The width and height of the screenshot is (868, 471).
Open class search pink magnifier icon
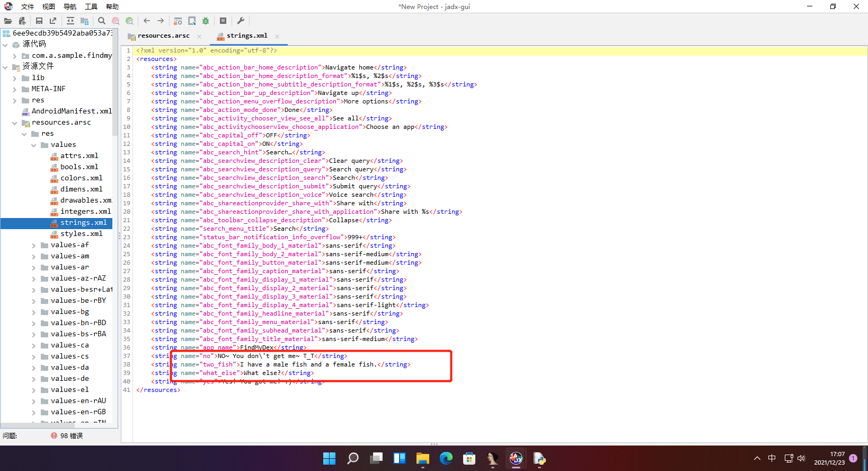point(116,21)
